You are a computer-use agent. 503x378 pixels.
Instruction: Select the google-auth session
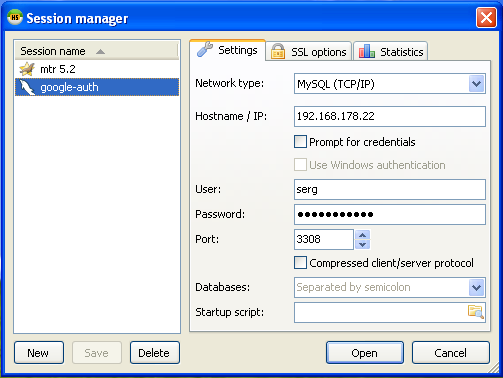point(97,87)
